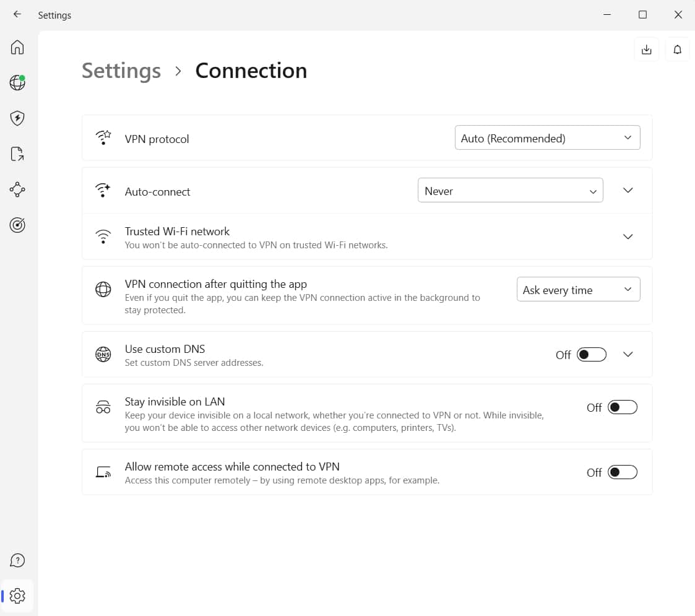Open the target monitor icon in the sidebar
The image size is (695, 616).
pyautogui.click(x=17, y=225)
